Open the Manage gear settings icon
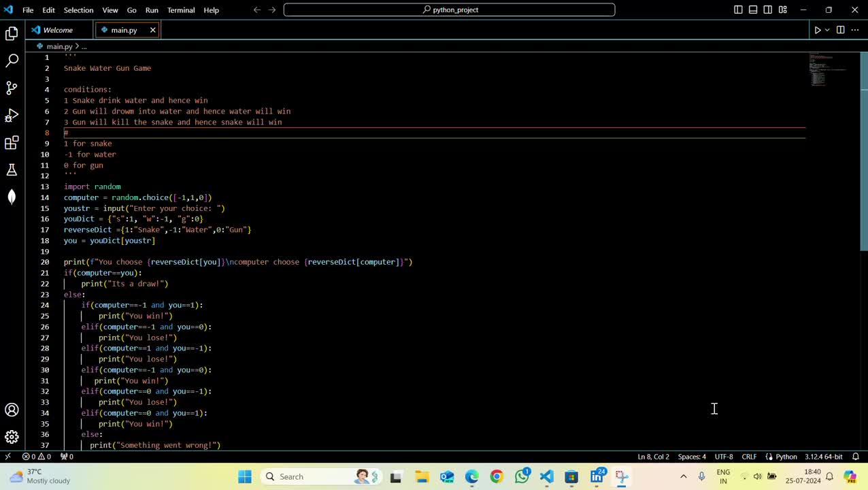The image size is (868, 490). point(12,437)
